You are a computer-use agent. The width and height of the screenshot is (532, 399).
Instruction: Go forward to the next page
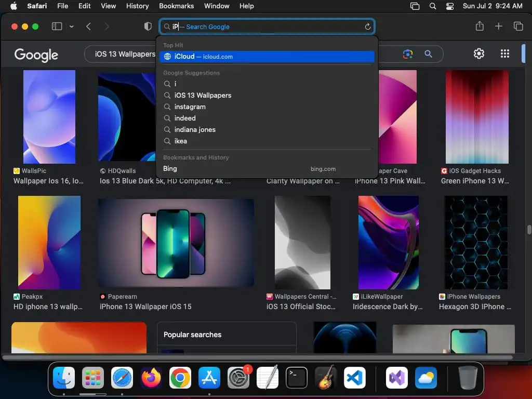(x=107, y=26)
